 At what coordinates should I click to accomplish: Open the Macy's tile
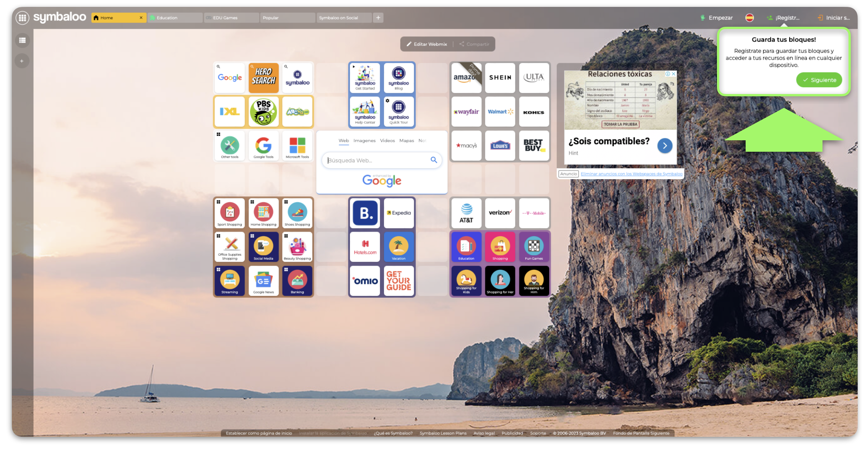coord(466,146)
